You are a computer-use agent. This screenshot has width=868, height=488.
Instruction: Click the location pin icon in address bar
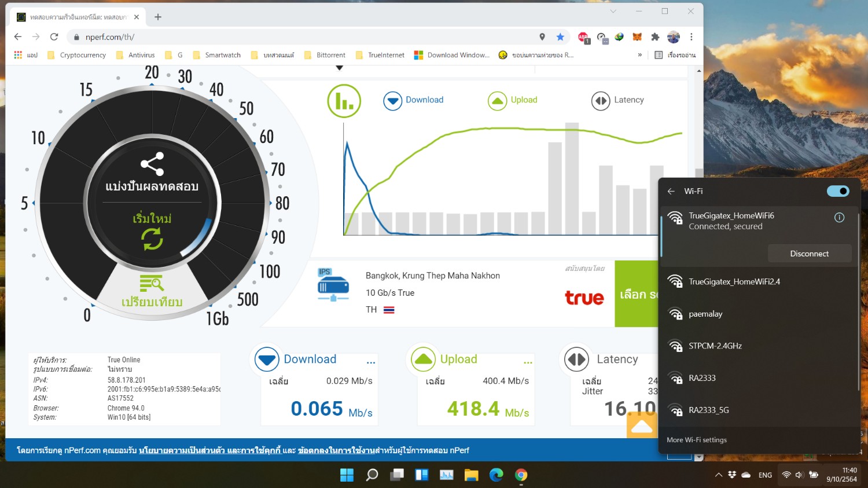pyautogui.click(x=542, y=37)
